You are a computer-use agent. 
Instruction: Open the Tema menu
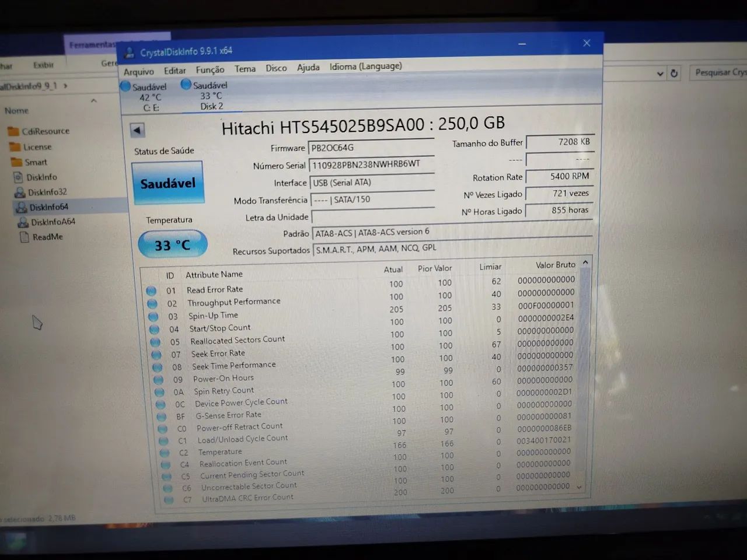(x=245, y=68)
